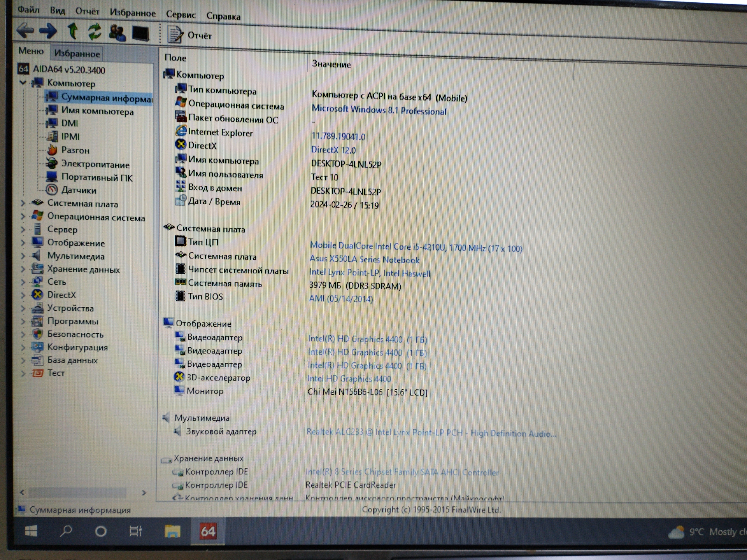
Task: Expand the Операционная система tree node
Action: click(23, 216)
